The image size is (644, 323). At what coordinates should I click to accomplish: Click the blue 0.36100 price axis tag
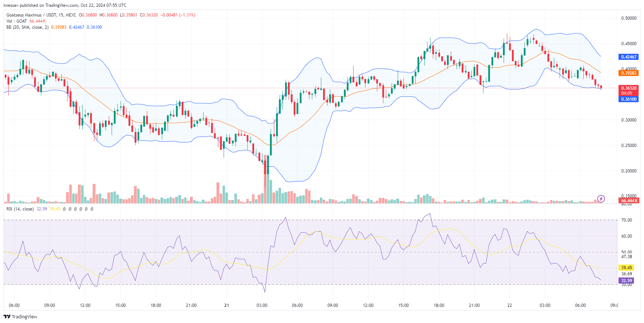click(629, 99)
